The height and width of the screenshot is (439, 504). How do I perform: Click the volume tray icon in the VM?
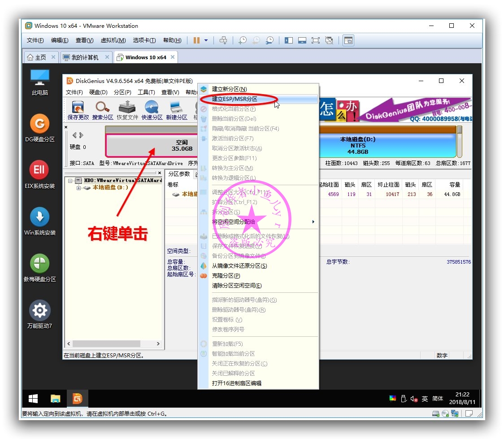(414, 399)
